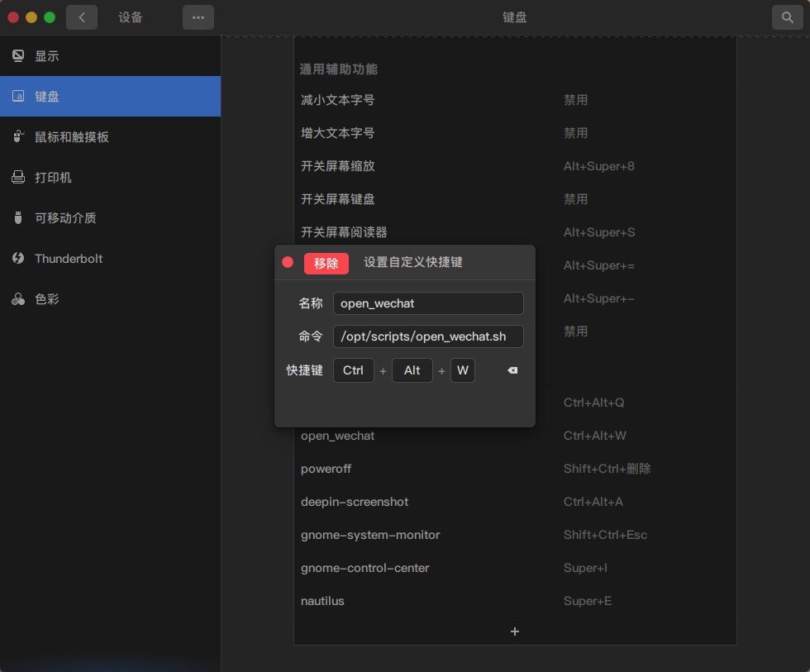This screenshot has width=810, height=672.
Task: Click the 色彩 color settings icon
Action: coord(18,299)
